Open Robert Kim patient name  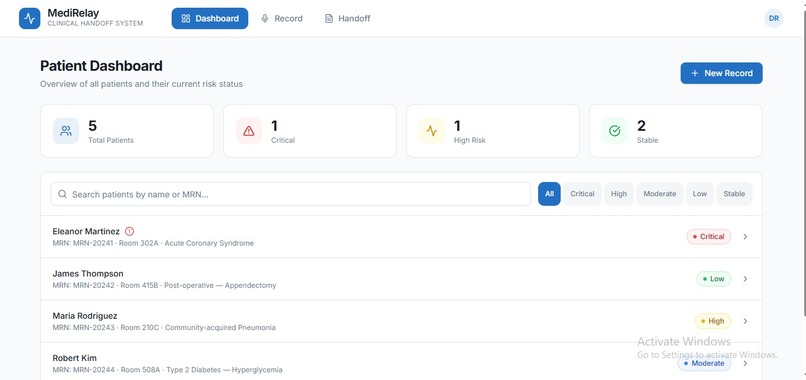(75, 358)
